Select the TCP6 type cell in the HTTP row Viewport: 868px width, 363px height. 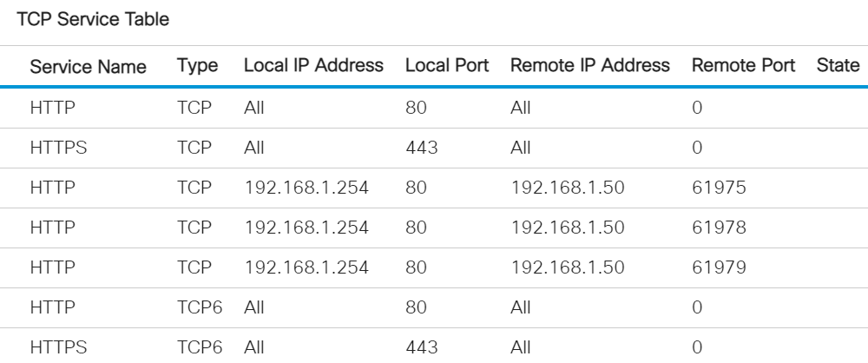pyautogui.click(x=195, y=306)
